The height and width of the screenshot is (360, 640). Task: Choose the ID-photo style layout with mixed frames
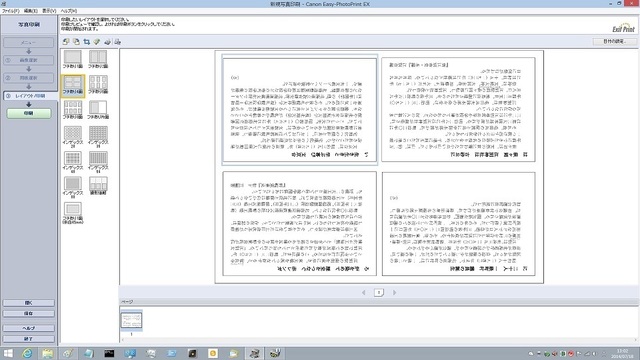pos(98,186)
